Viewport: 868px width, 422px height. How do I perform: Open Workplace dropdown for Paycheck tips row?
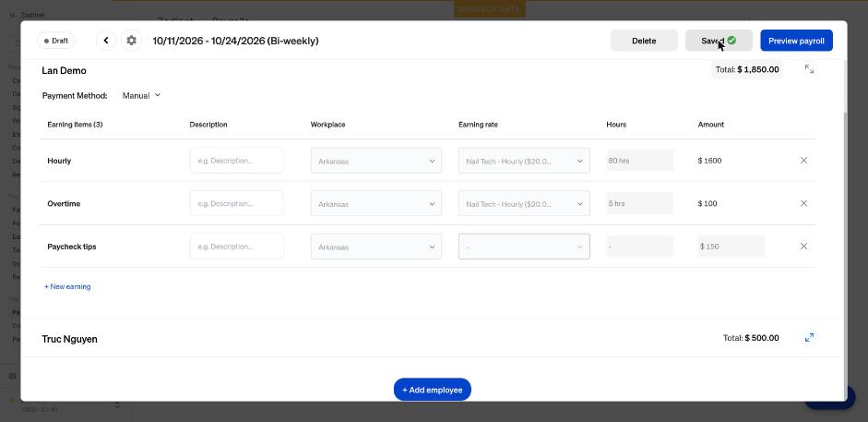(x=375, y=247)
